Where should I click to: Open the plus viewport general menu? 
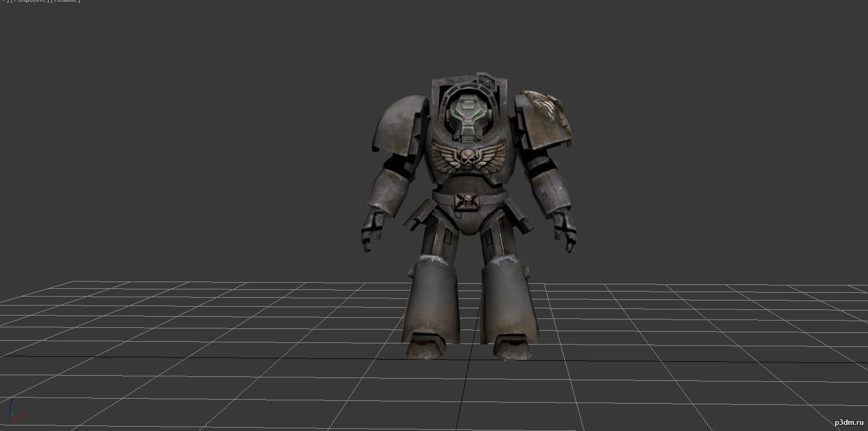[4, 1]
